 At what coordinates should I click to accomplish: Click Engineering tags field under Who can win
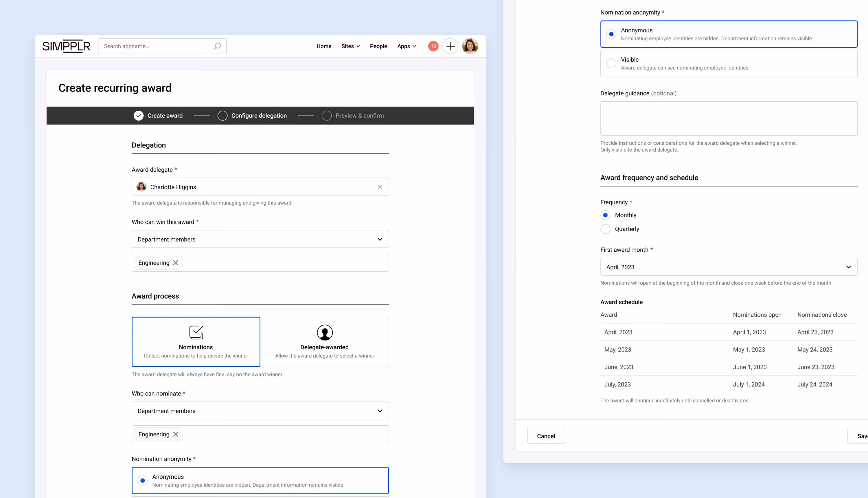coord(260,263)
